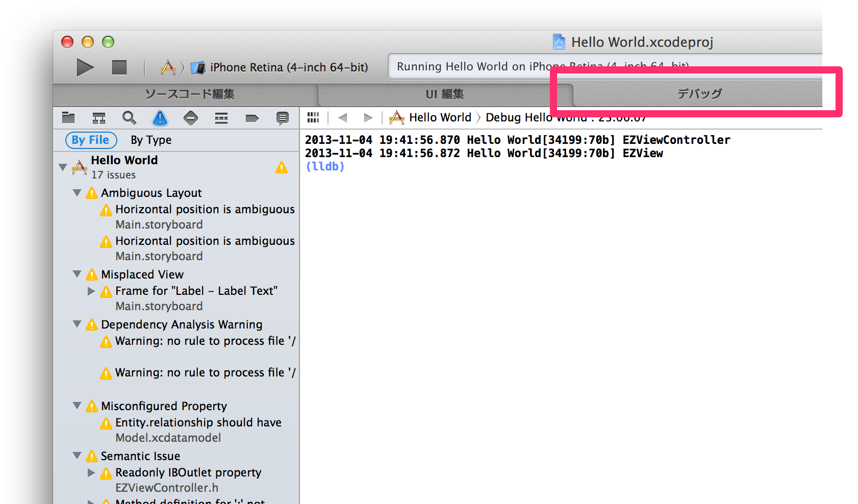The height and width of the screenshot is (504, 858).
Task: Open the Issue navigator warning icon
Action: point(160,118)
